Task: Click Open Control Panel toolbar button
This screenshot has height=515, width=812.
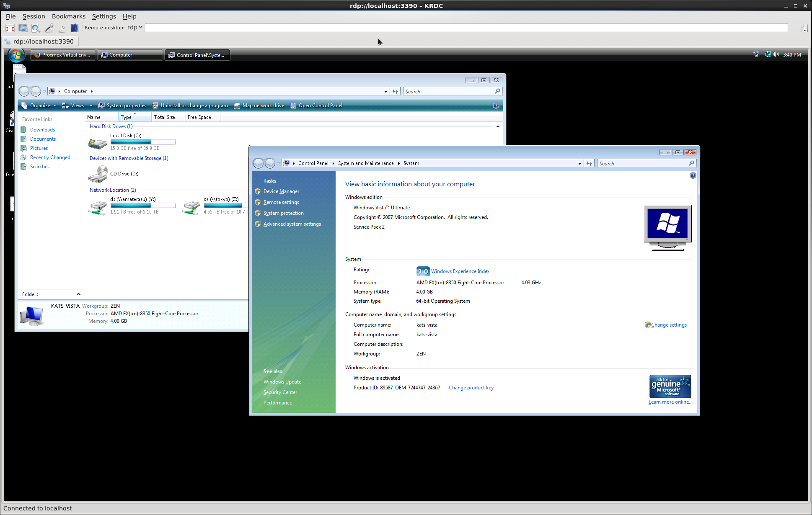Action: (316, 106)
